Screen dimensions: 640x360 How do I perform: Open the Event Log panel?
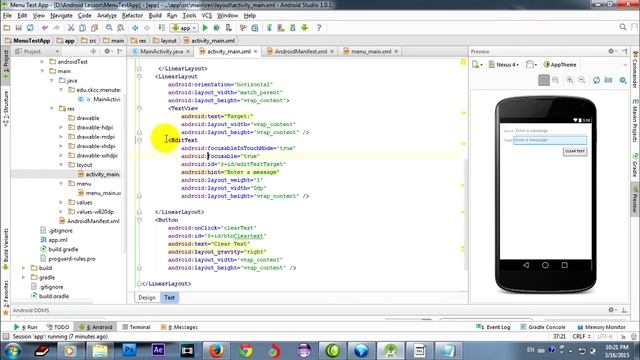click(x=493, y=327)
